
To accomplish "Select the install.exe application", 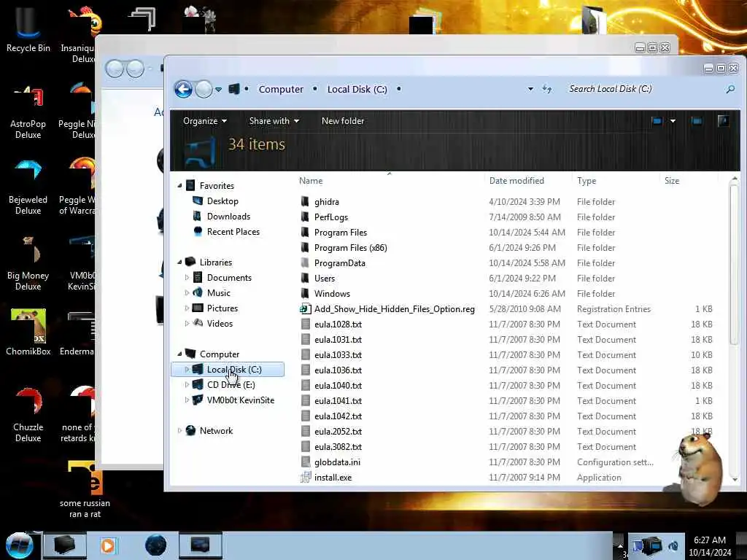I will pyautogui.click(x=333, y=477).
